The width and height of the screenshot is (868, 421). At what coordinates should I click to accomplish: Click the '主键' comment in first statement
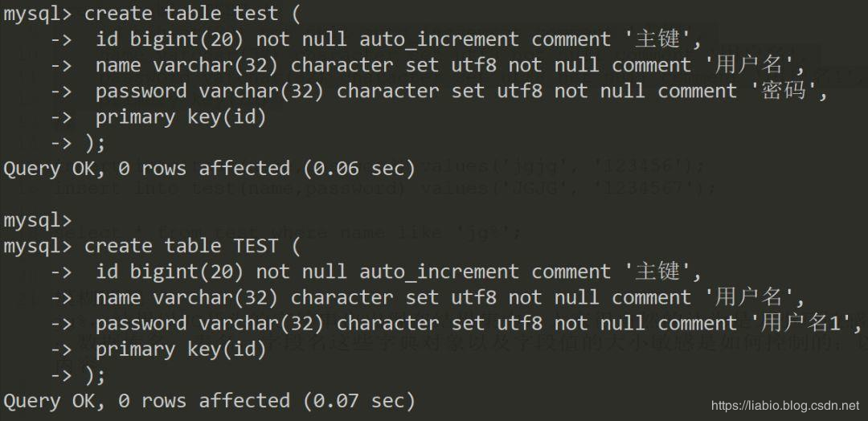point(657,39)
